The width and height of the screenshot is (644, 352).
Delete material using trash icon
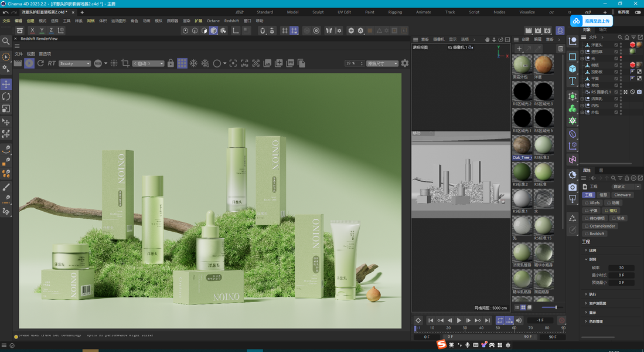[561, 49]
